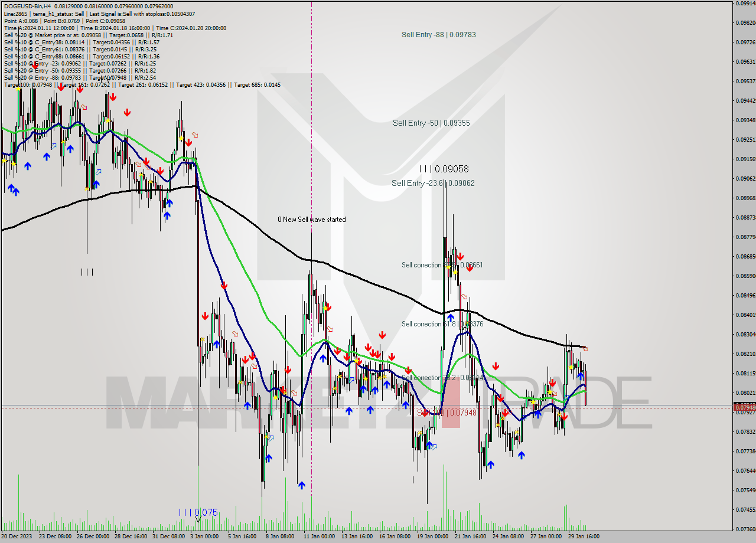Click the red current price tag 0.07948
This screenshot has width=756, height=543.
744,407
